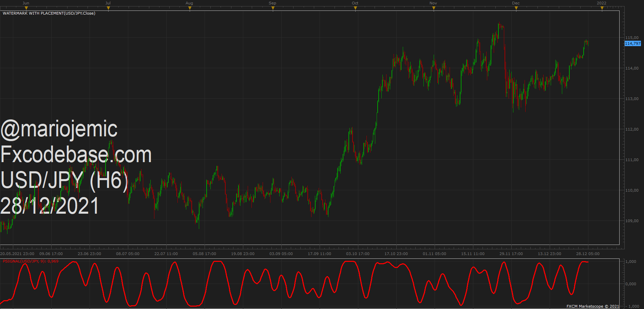
Task: Click the 111,00 price axis label
Action: 632,160
